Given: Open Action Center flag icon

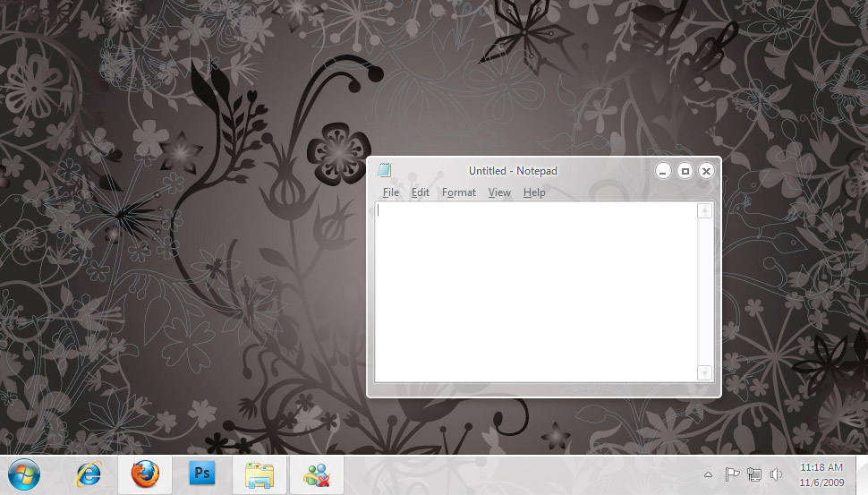Looking at the screenshot, I should (x=732, y=474).
